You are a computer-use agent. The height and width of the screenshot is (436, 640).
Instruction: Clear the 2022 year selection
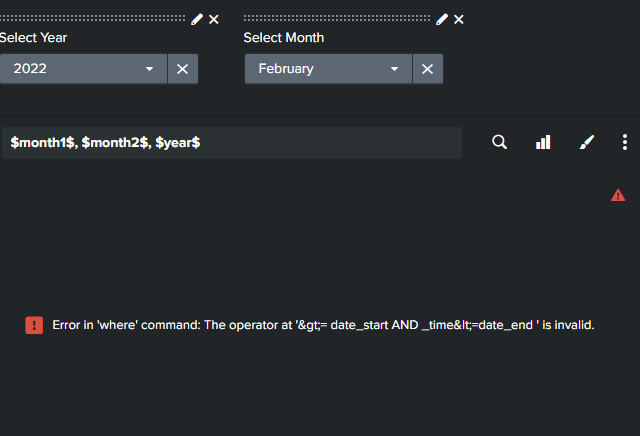click(183, 69)
